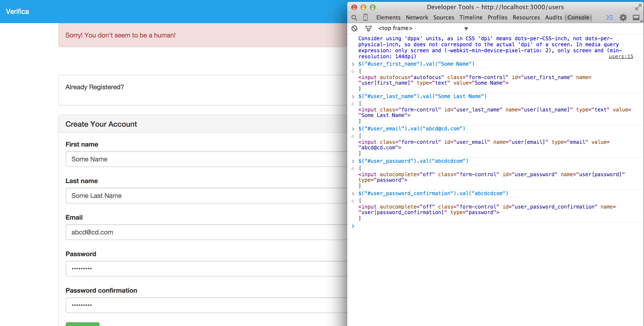Screen dimensions: 644x326
Task: Toggle the device mode phone icon
Action: point(365,17)
